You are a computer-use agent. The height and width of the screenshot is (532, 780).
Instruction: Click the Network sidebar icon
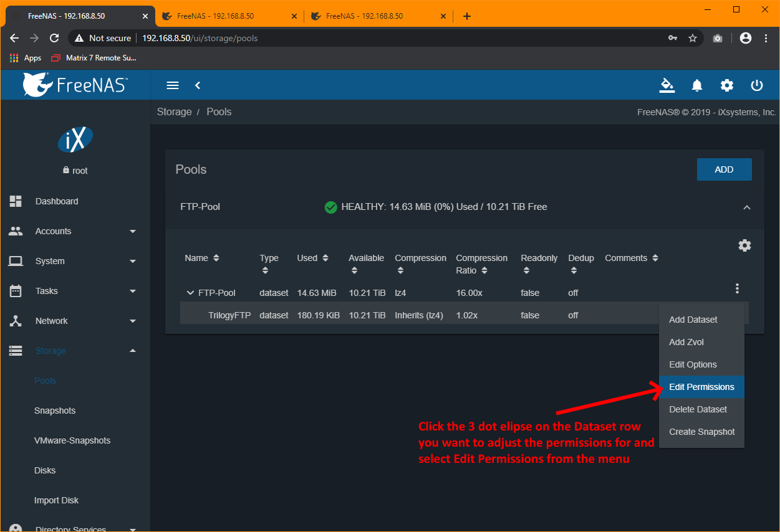(x=16, y=321)
